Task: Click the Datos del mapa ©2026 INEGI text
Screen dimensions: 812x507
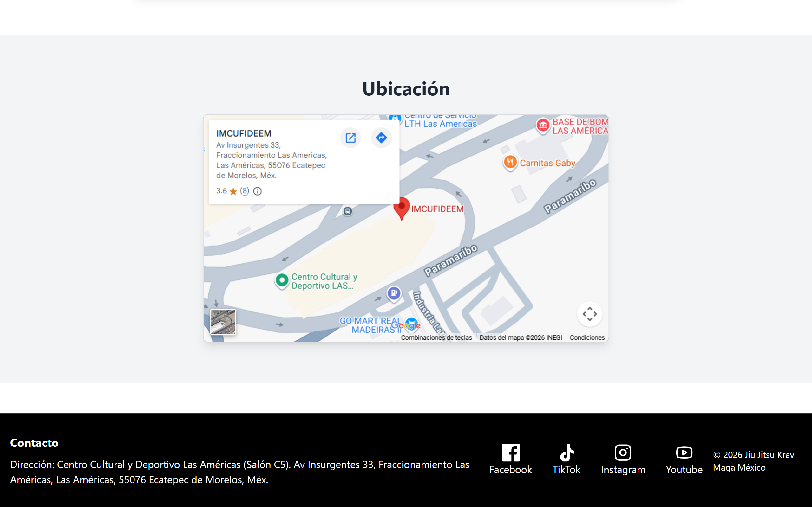Action: pyautogui.click(x=521, y=338)
